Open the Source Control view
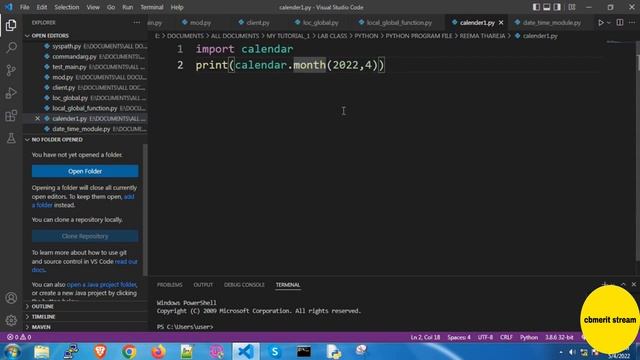640x360 pixels. pos(11,70)
